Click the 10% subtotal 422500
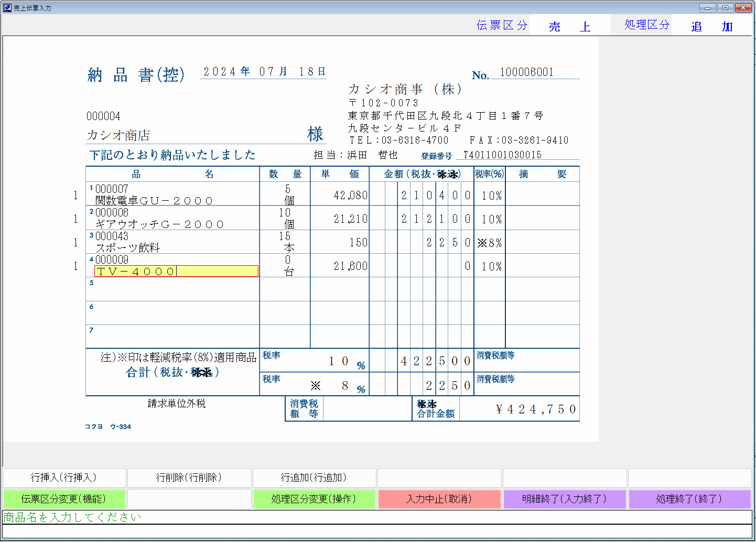 point(436,361)
